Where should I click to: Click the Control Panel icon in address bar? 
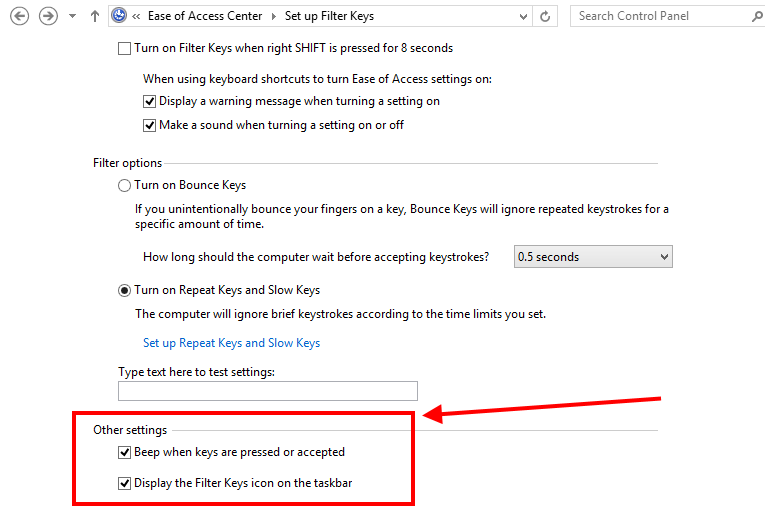pos(120,16)
